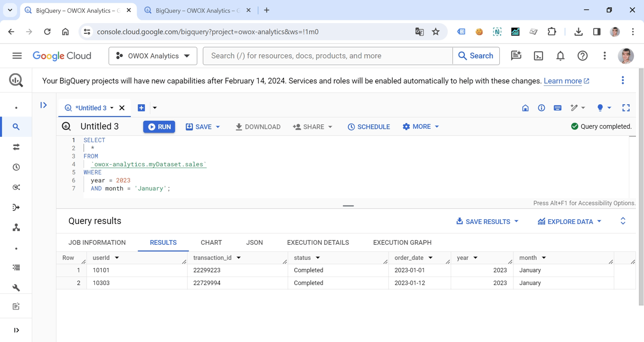Open the help question mark menu
644x342 pixels.
[583, 56]
